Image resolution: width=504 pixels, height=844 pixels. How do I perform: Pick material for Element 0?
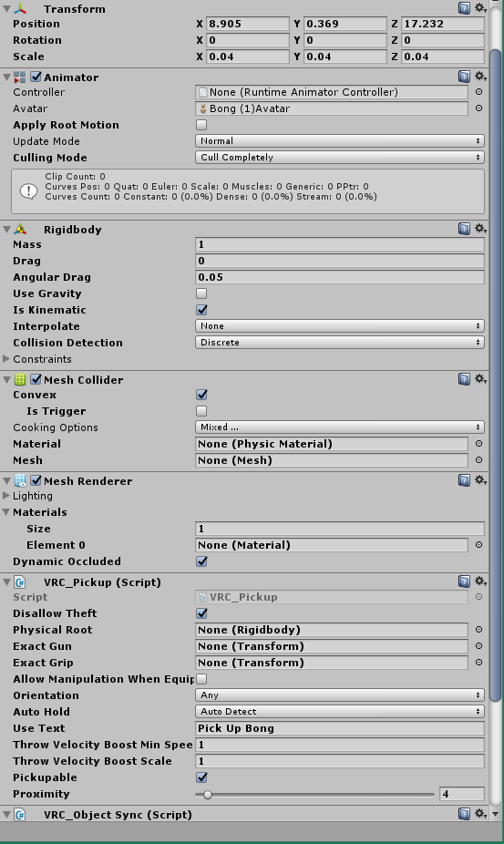point(478,545)
